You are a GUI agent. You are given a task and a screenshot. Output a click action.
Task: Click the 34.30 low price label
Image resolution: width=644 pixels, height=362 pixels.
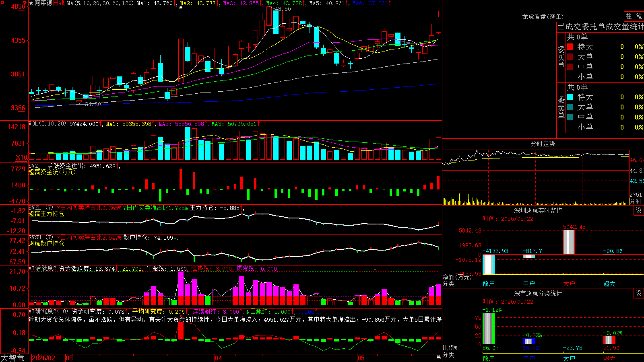tap(93, 104)
